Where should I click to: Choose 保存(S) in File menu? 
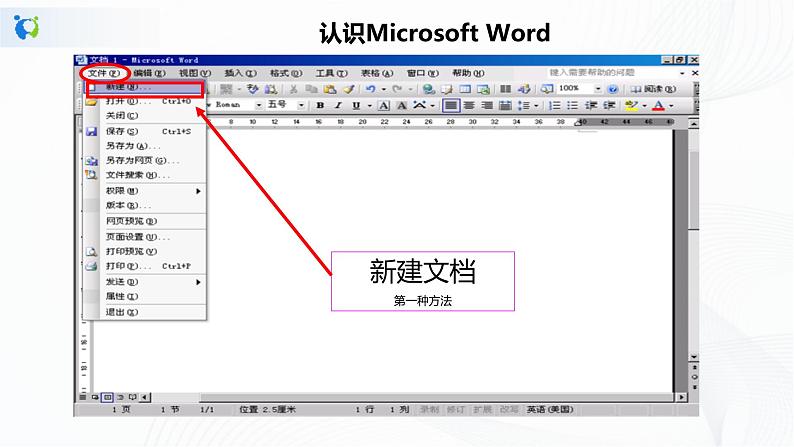145,131
